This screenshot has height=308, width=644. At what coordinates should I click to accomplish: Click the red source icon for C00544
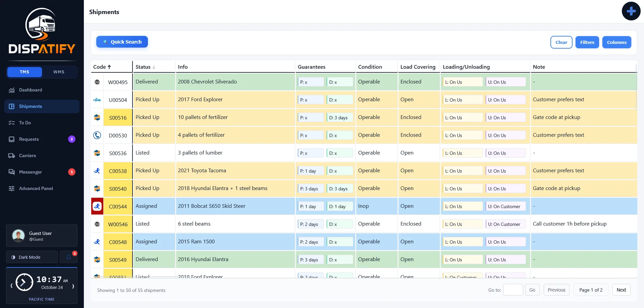click(97, 206)
